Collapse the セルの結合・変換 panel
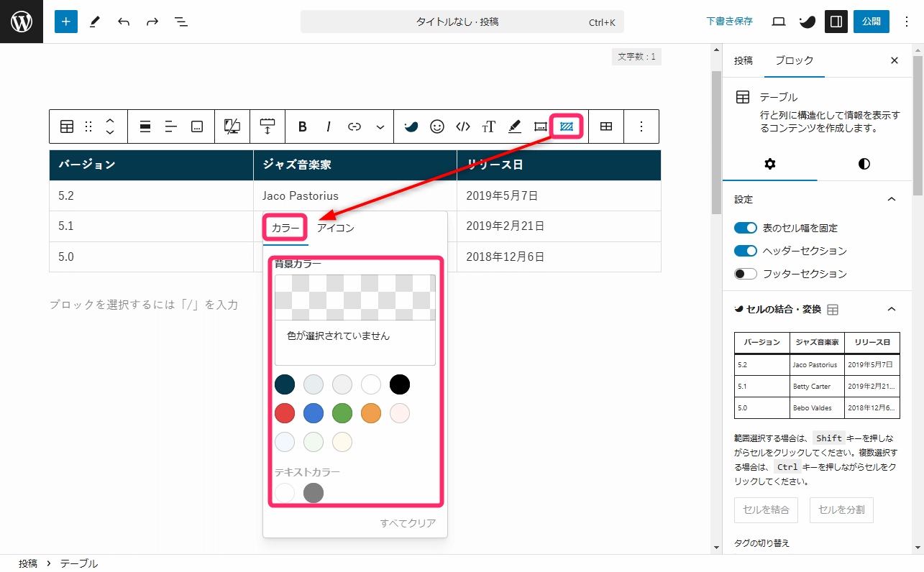This screenshot has width=924, height=572. [892, 309]
